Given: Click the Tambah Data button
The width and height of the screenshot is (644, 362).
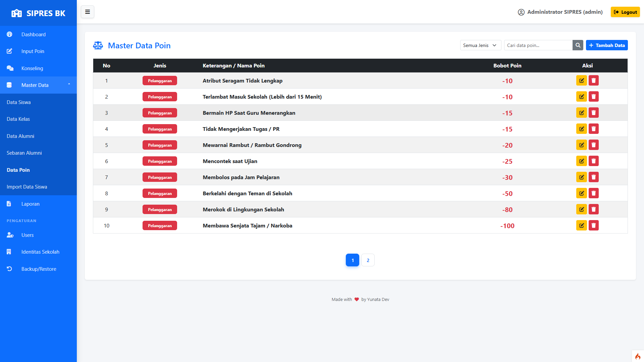Looking at the screenshot, I should click(606, 45).
